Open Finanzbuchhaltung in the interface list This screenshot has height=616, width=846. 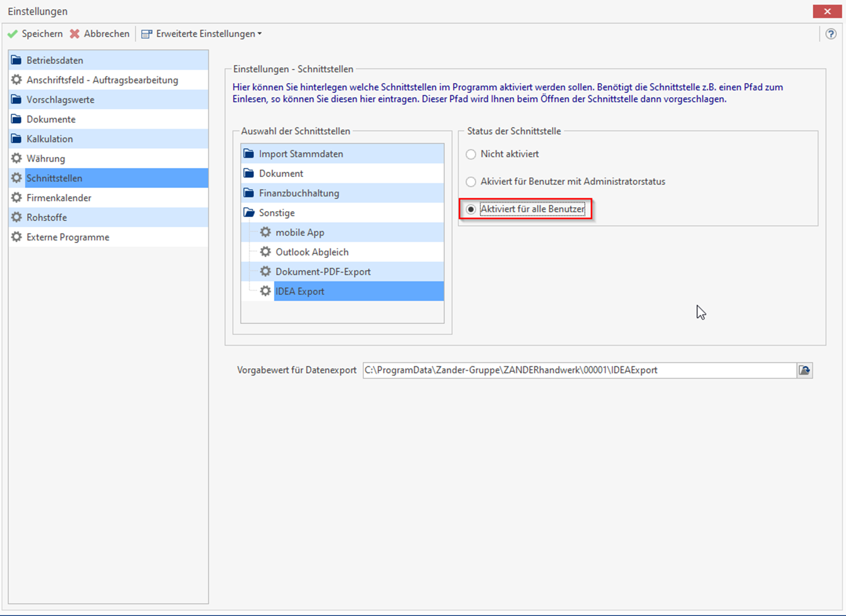(299, 193)
